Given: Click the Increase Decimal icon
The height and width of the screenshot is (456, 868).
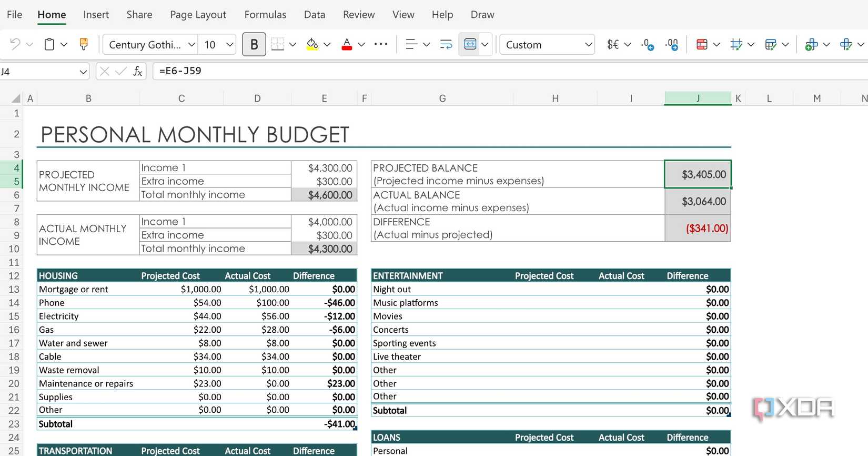Looking at the screenshot, I should (672, 45).
